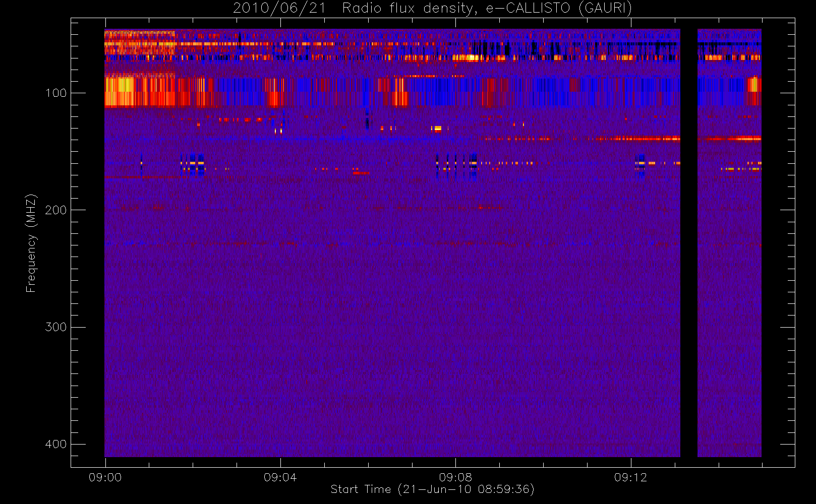Click the '09:04' time axis label
The image size is (816, 504).
tap(280, 477)
